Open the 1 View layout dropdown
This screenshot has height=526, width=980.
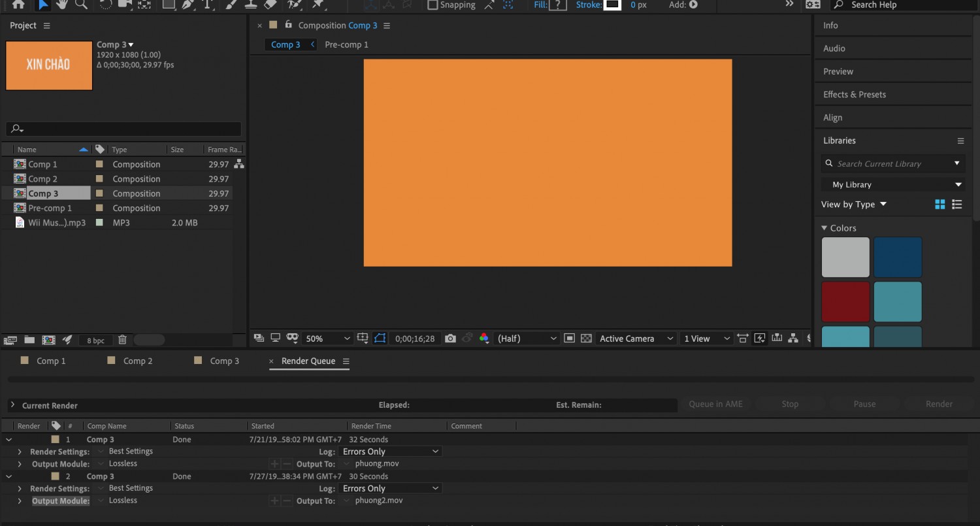pos(707,338)
